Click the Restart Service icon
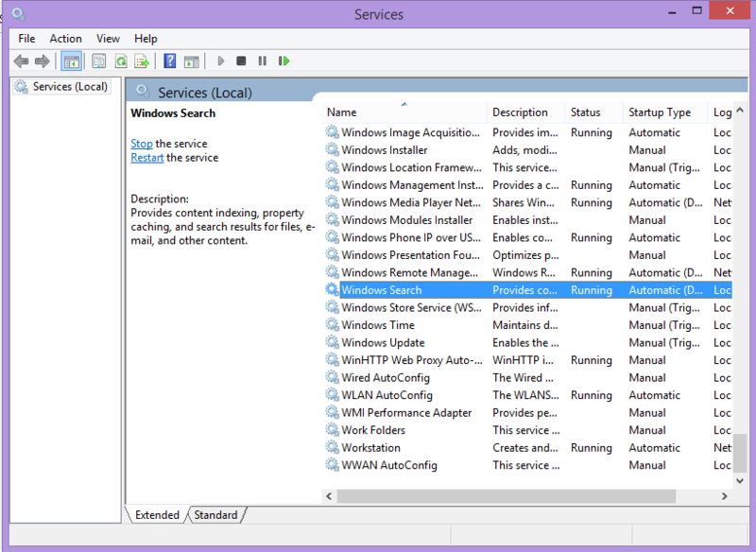 (x=284, y=61)
